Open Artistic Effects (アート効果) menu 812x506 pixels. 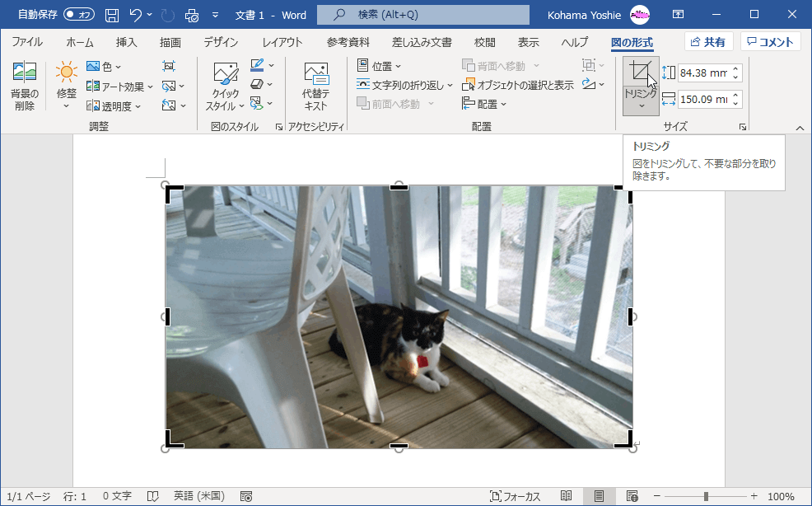(119, 87)
